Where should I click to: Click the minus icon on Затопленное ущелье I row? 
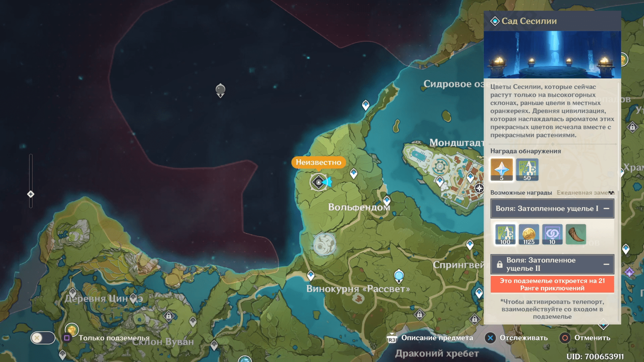606,208
